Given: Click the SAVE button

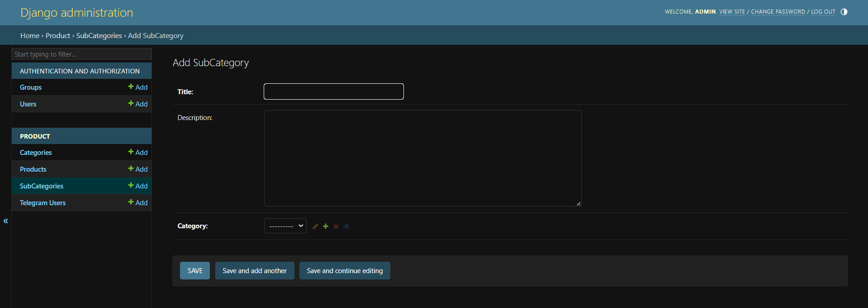Looking at the screenshot, I should click(x=195, y=271).
